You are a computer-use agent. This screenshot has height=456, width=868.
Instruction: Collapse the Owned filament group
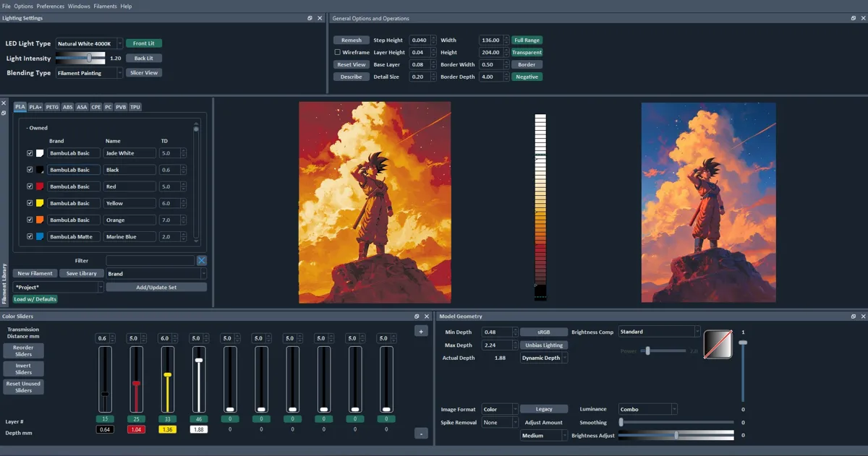(37, 128)
